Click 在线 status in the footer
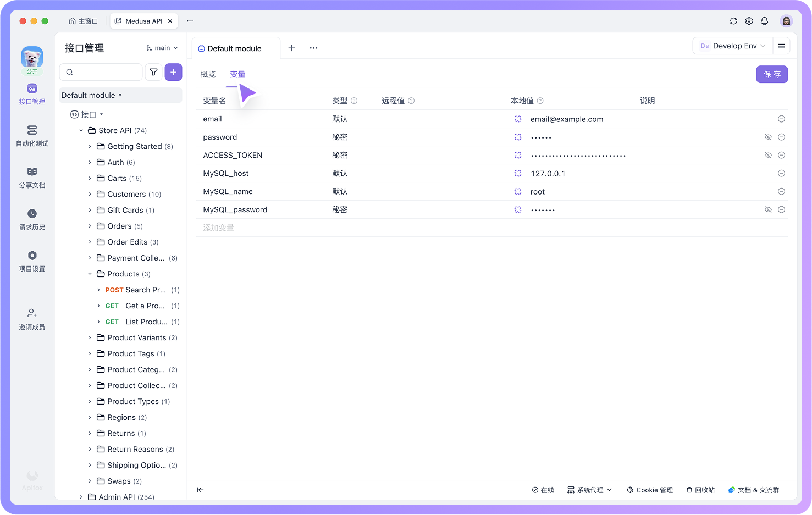Image resolution: width=812 pixels, height=515 pixels. (x=543, y=490)
